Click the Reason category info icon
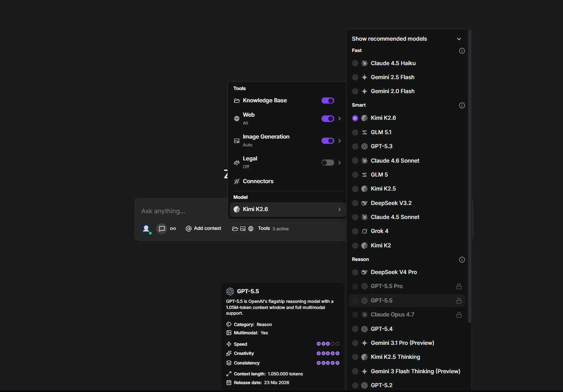This screenshot has width=563, height=392. [462, 260]
